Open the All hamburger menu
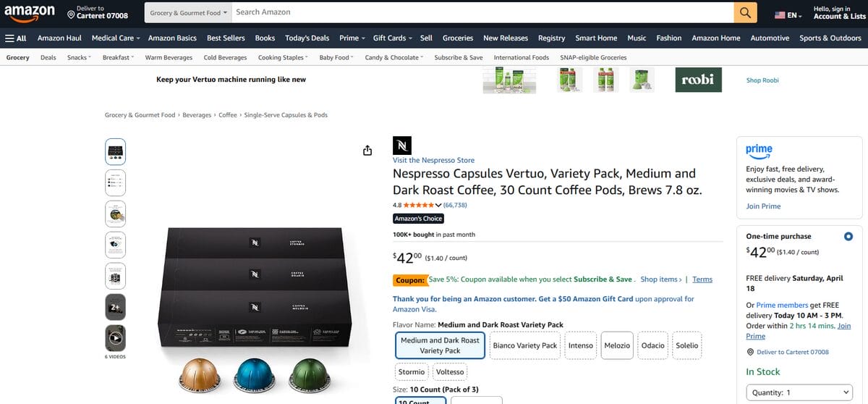The image size is (868, 404). [15, 38]
